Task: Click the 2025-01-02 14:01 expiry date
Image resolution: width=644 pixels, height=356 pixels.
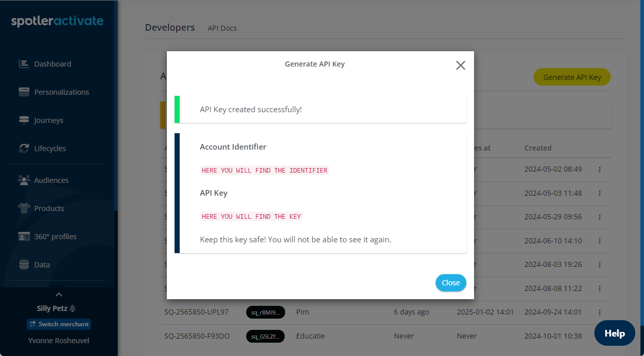Action: point(485,312)
